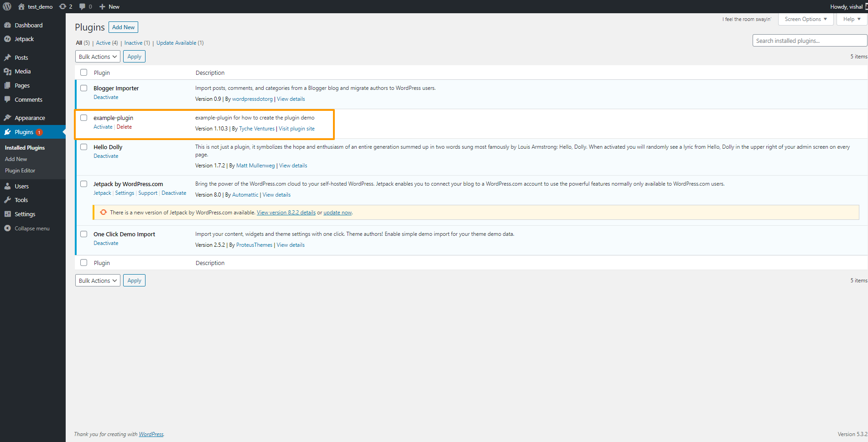Check the Hello Dolly checkbox
This screenshot has height=442, width=868.
(84, 147)
